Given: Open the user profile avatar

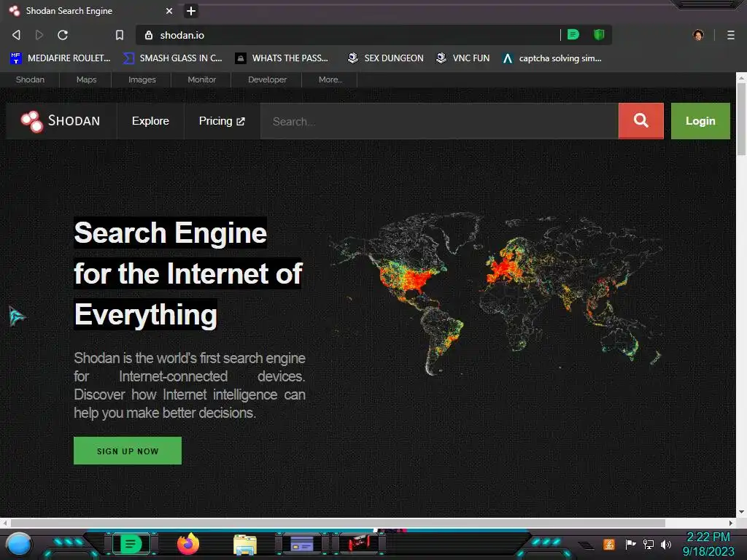Looking at the screenshot, I should coord(698,35).
